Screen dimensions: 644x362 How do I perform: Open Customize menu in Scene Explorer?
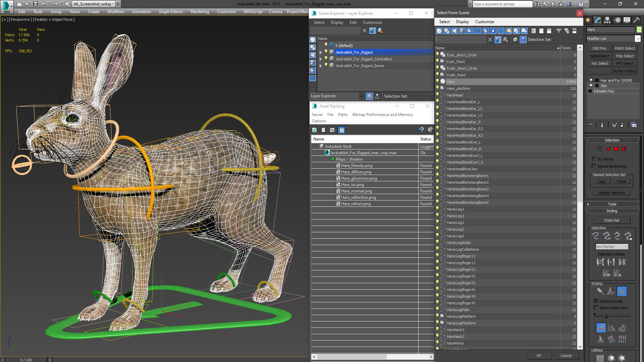pos(372,22)
